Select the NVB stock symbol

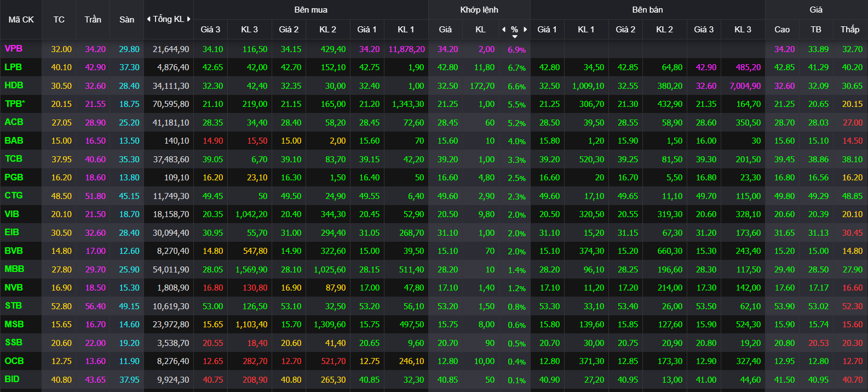pyautogui.click(x=14, y=287)
